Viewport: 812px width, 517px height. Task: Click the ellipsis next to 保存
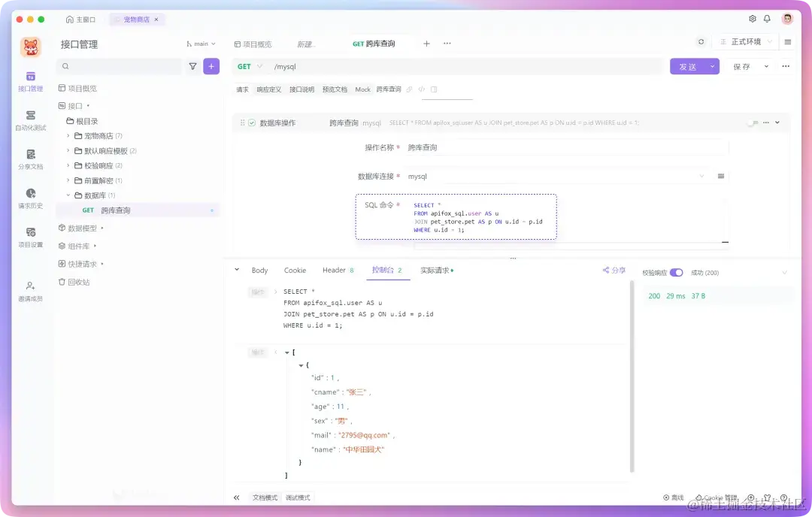coord(786,66)
